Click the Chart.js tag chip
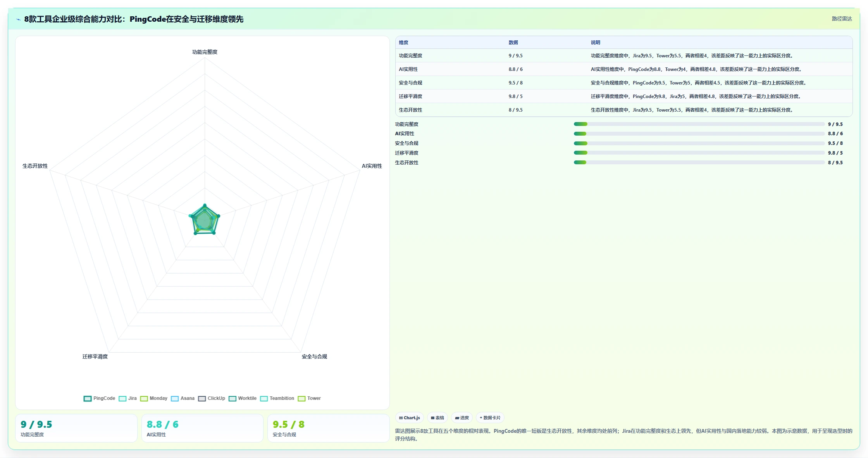 click(x=410, y=418)
